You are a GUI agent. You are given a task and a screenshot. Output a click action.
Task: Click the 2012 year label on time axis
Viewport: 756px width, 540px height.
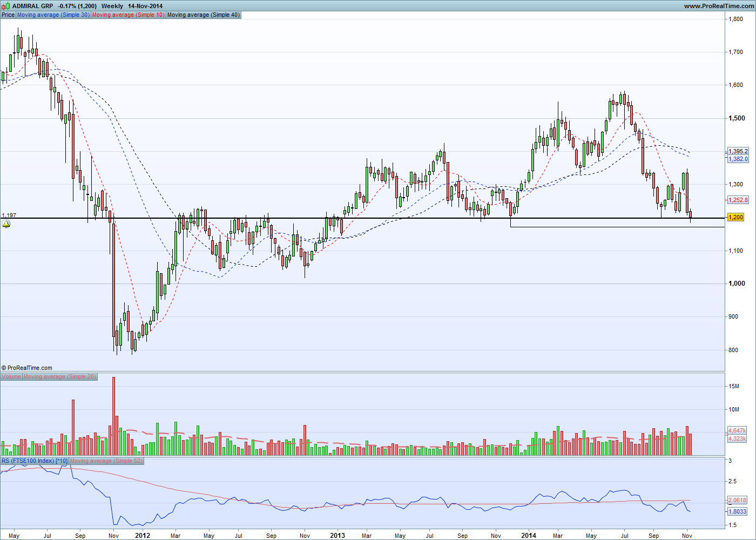(x=143, y=536)
